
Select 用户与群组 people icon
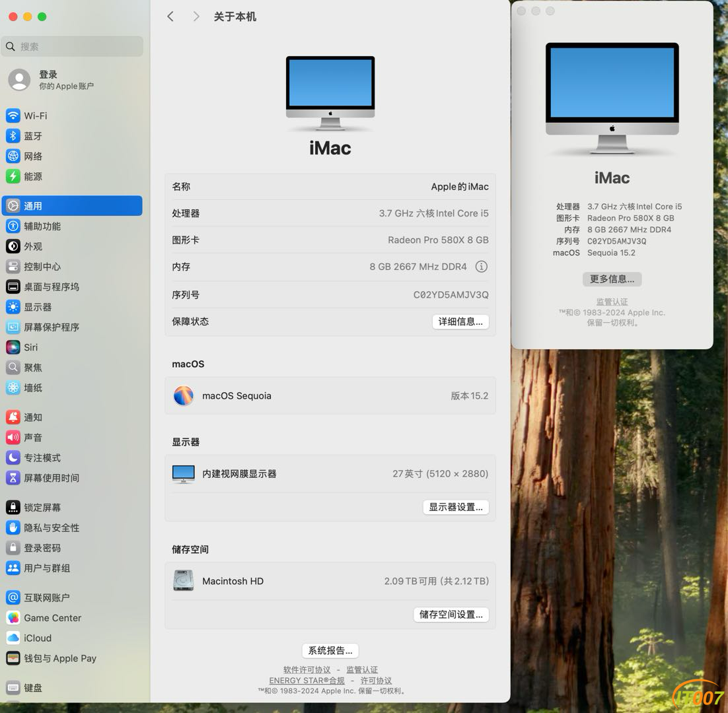pos(13,568)
